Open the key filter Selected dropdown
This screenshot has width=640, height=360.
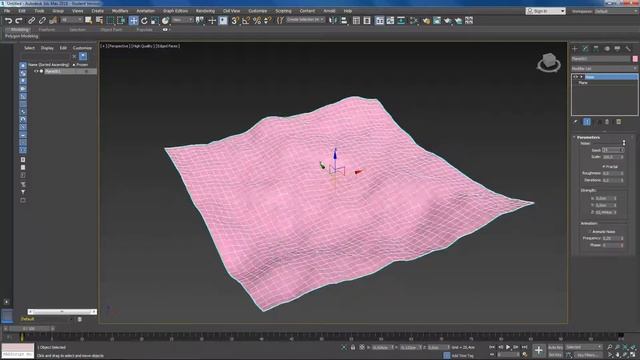coord(584,347)
